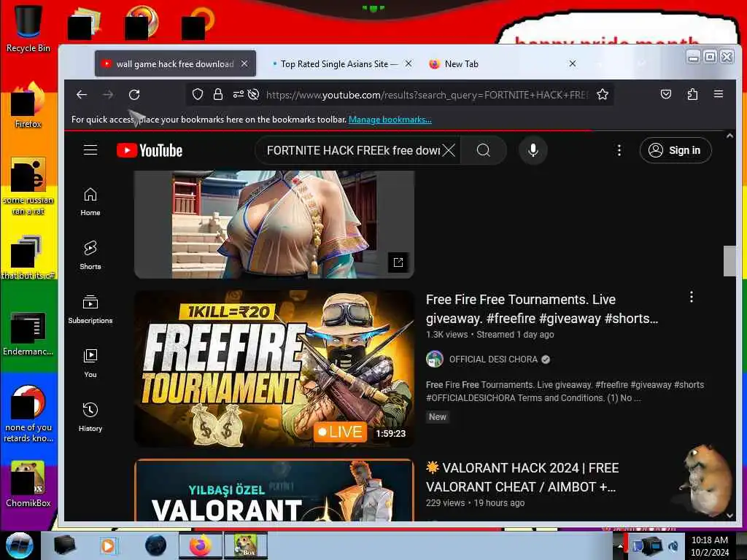Image resolution: width=747 pixels, height=560 pixels.
Task: Open options menu for Free Fire video
Action: click(692, 297)
